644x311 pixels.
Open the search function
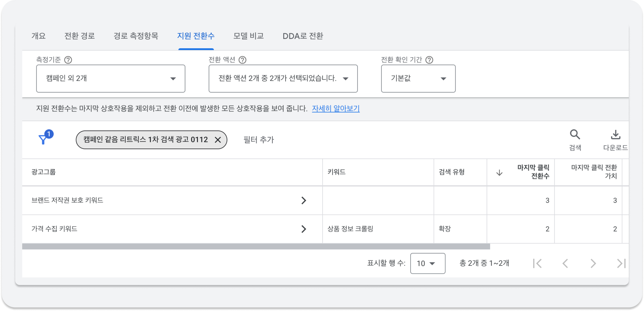coord(575,135)
